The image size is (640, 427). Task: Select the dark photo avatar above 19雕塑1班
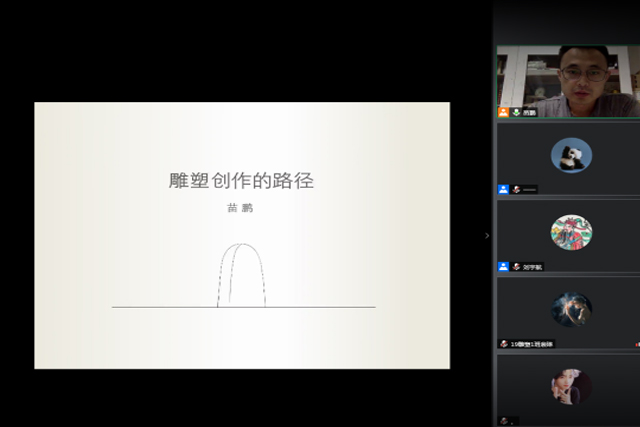[571, 309]
